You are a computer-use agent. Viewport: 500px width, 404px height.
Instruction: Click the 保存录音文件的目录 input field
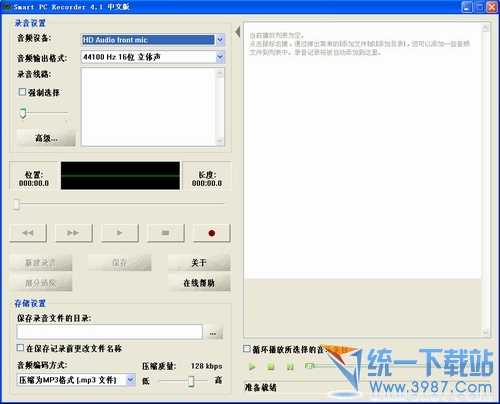click(110, 332)
